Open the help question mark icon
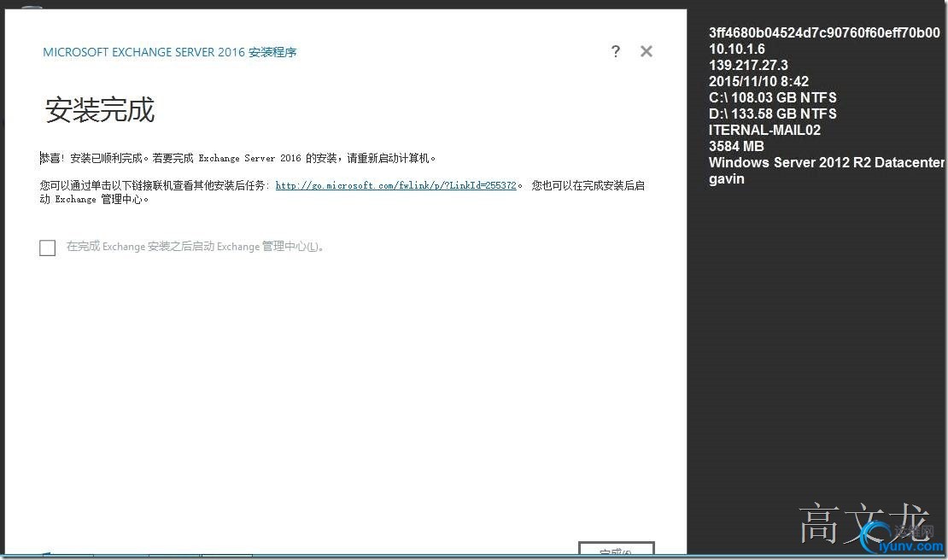This screenshot has width=948, height=560. [x=616, y=51]
